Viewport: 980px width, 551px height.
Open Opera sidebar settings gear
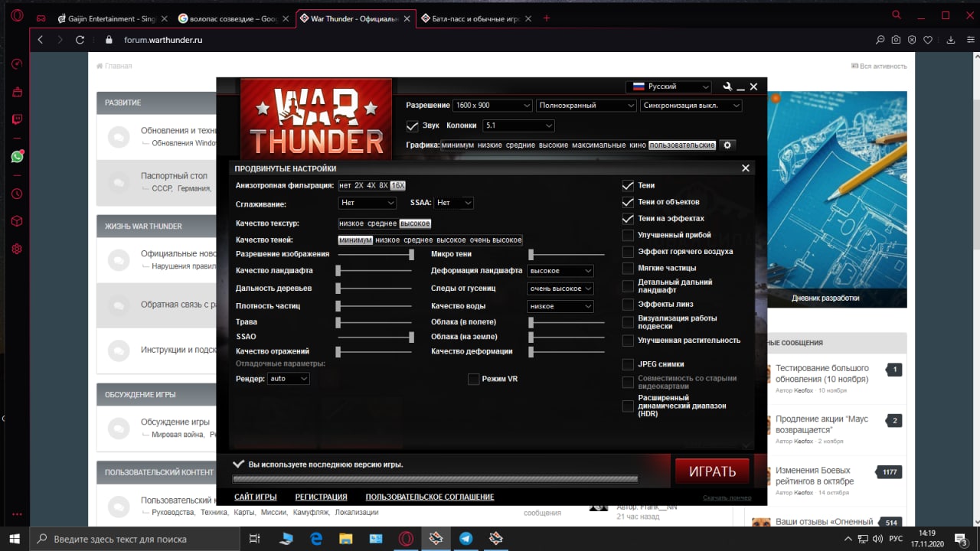click(x=17, y=249)
